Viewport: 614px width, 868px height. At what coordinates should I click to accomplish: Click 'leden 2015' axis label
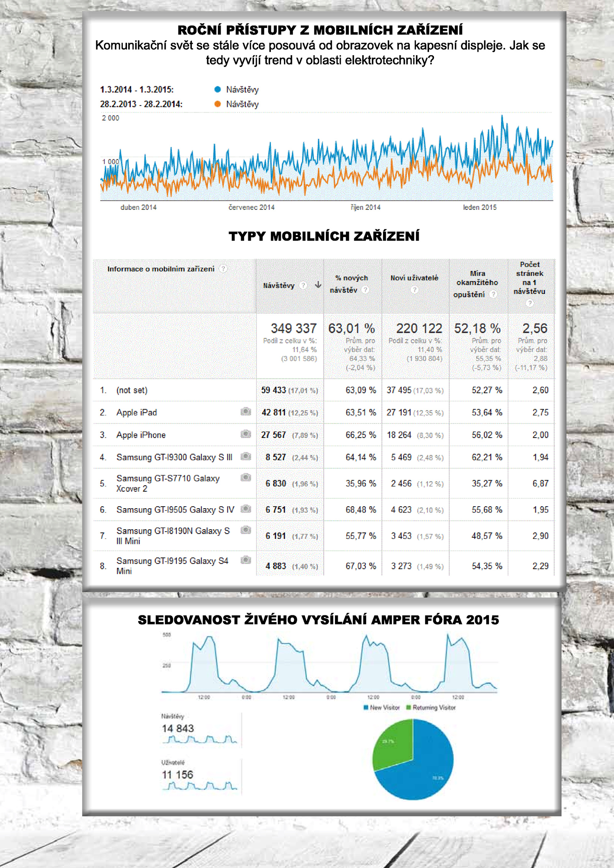pyautogui.click(x=480, y=208)
